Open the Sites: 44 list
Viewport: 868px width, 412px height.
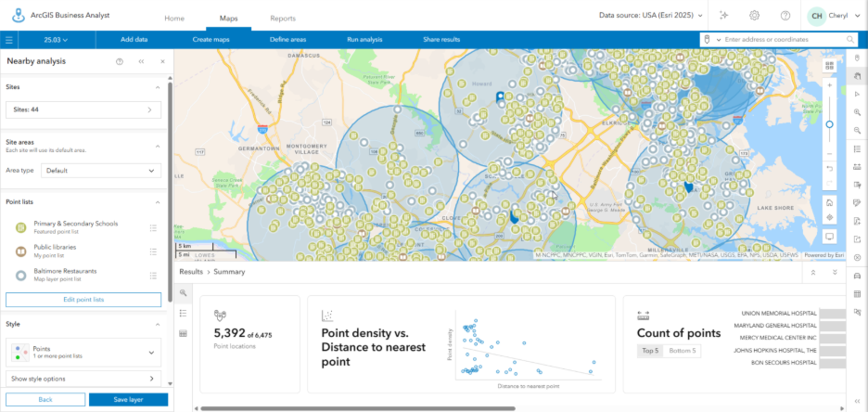point(83,109)
